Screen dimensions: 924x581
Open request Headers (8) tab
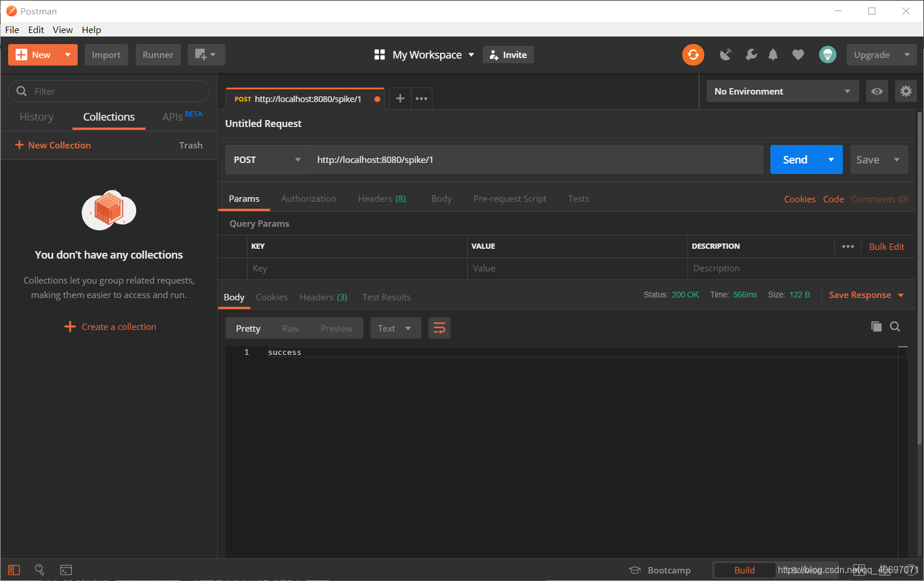[x=382, y=198]
